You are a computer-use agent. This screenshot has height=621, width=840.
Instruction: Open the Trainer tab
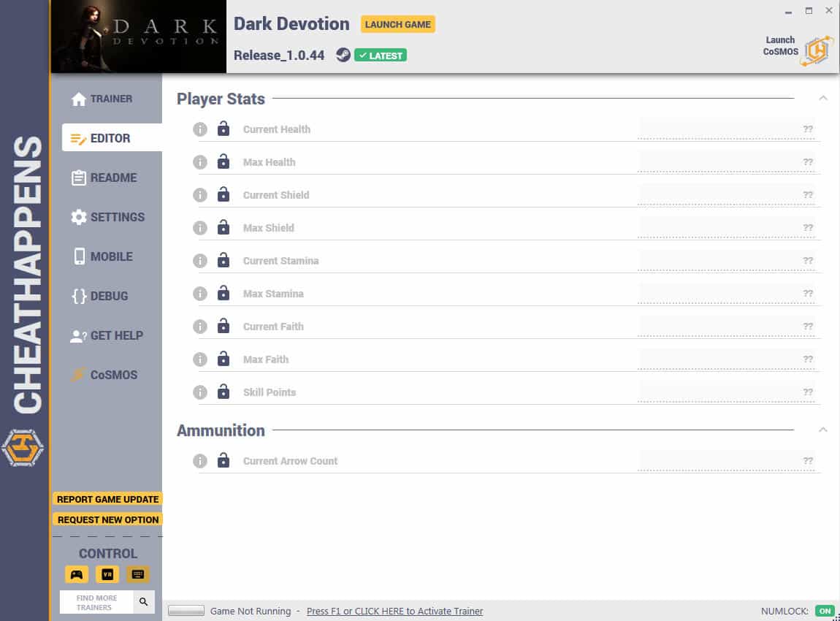click(x=102, y=99)
